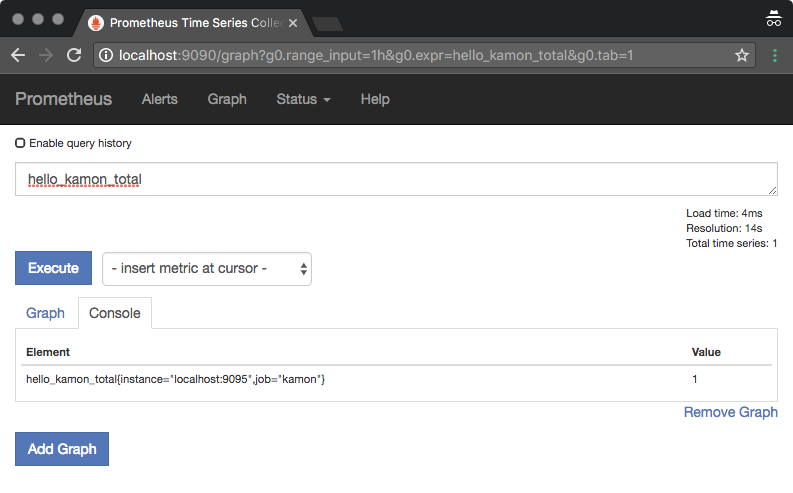Image resolution: width=793 pixels, height=493 pixels.
Task: Click the Add Graph button
Action: click(62, 449)
